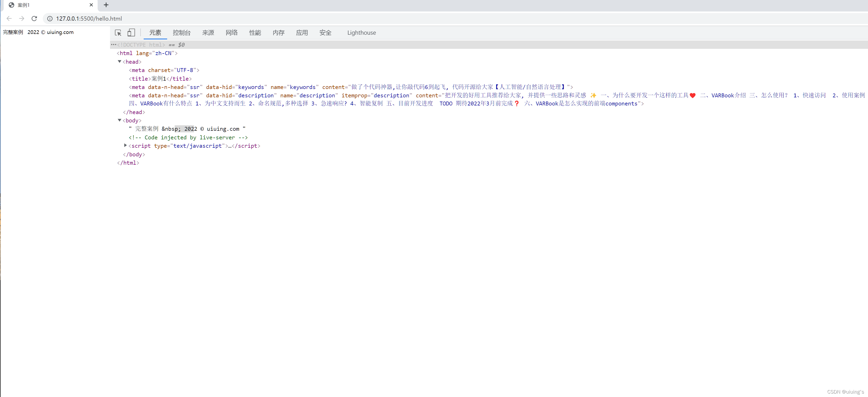Click the three-dot actions next to DOCTYPE
This screenshot has height=397, width=868.
click(114, 45)
